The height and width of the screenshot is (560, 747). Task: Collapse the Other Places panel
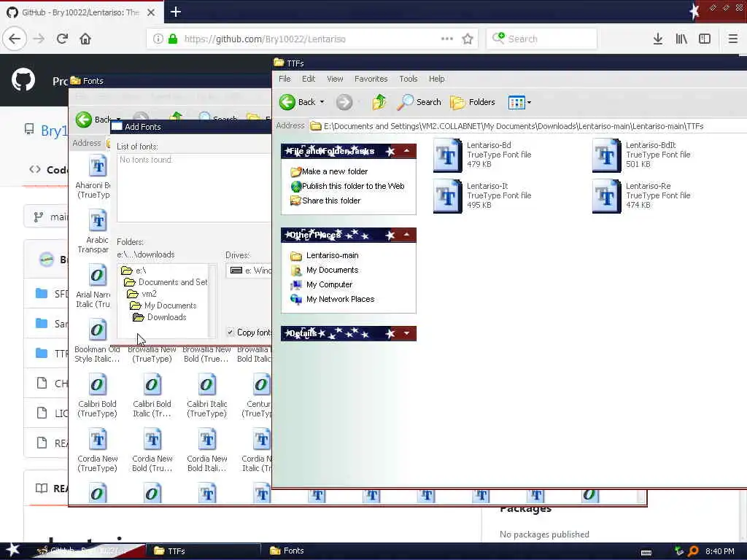(x=406, y=235)
